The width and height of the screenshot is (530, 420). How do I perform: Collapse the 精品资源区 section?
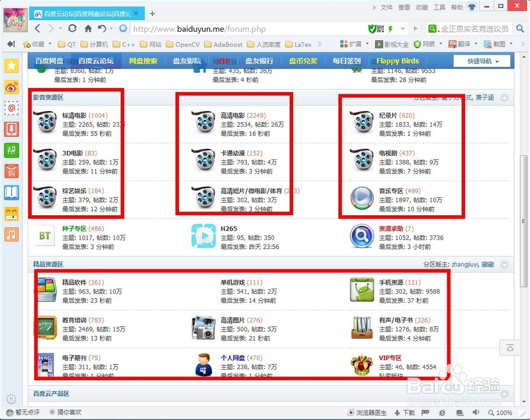(x=505, y=265)
